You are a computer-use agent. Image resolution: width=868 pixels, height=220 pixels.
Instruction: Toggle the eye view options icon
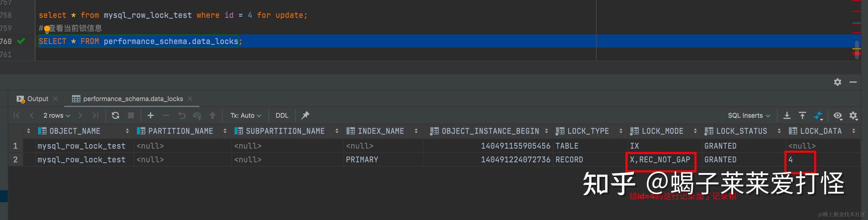(x=837, y=116)
